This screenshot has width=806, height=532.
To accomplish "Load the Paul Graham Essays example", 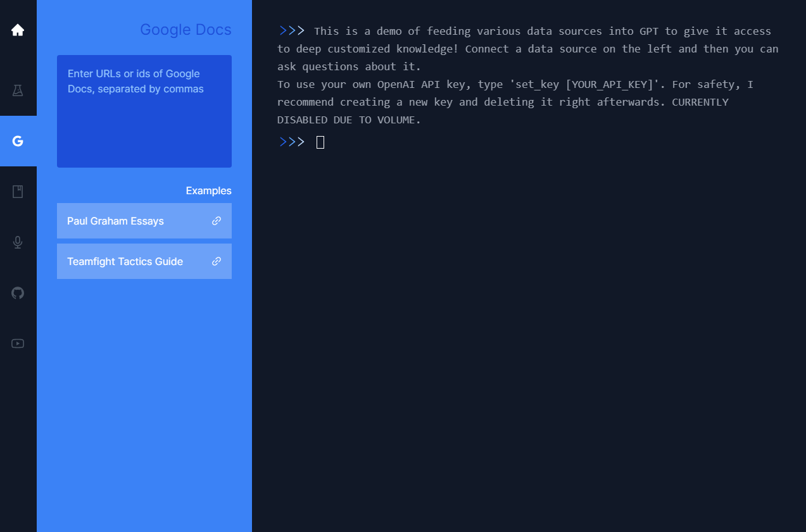I will click(x=144, y=221).
